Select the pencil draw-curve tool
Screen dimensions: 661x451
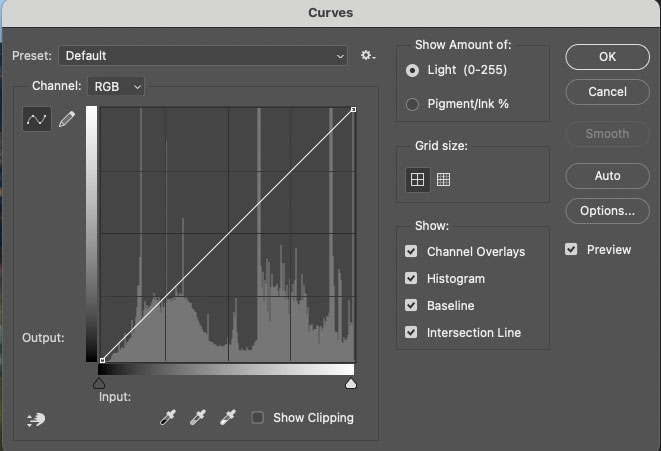67,119
